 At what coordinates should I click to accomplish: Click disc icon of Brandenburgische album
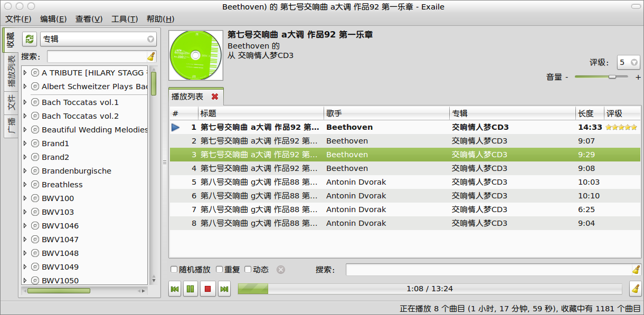tap(35, 171)
